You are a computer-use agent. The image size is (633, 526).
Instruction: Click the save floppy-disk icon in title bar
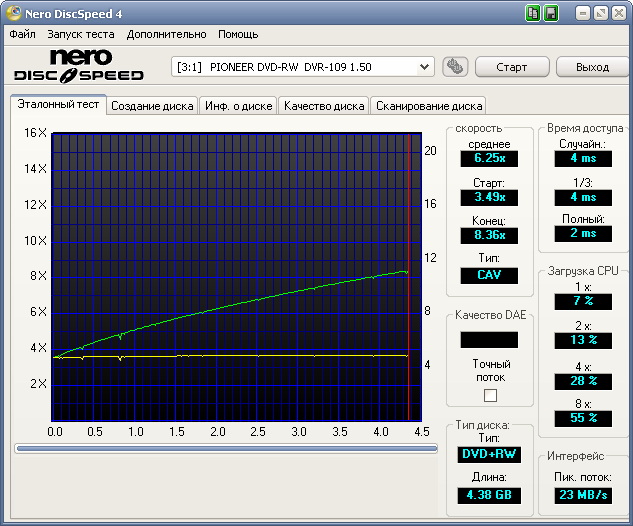pyautogui.click(x=551, y=14)
